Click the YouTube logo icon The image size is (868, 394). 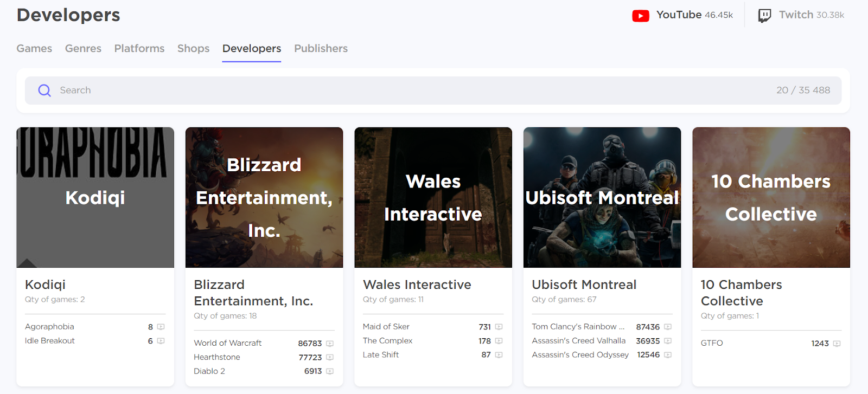[x=641, y=16]
